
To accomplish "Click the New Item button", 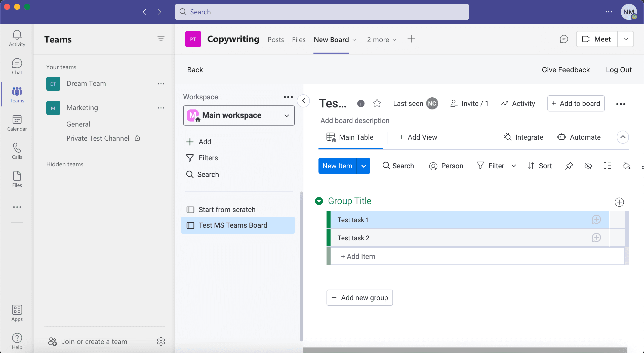I will point(337,166).
